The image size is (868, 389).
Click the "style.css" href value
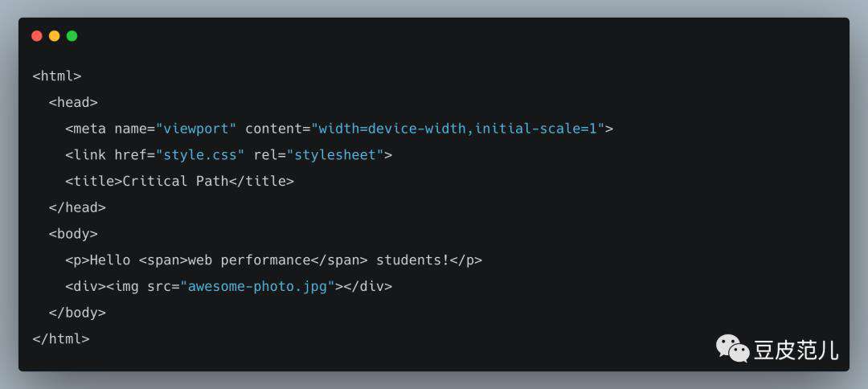pyautogui.click(x=200, y=155)
